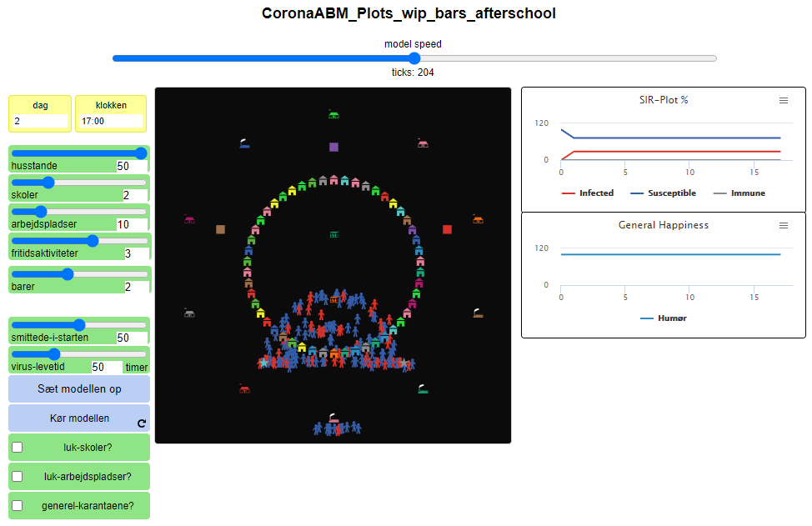The width and height of the screenshot is (812, 526).
Task: Click the virus-levetid slider handle
Action: (54, 354)
